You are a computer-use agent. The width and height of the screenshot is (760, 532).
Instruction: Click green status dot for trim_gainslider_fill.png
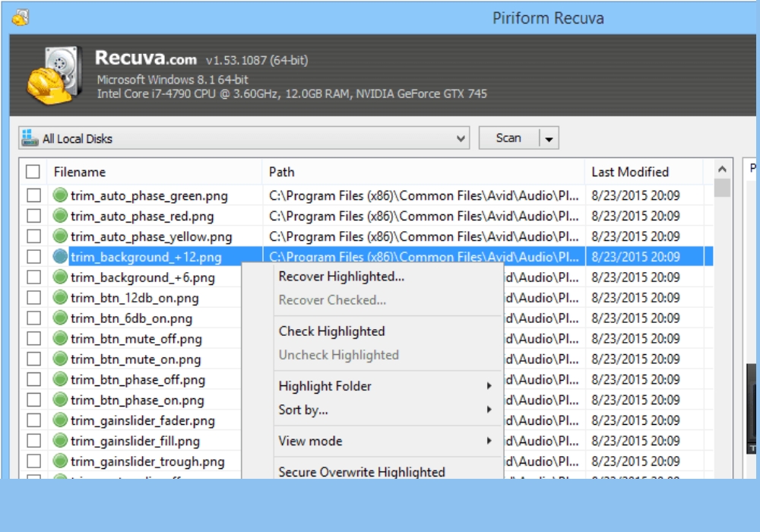pyautogui.click(x=60, y=440)
